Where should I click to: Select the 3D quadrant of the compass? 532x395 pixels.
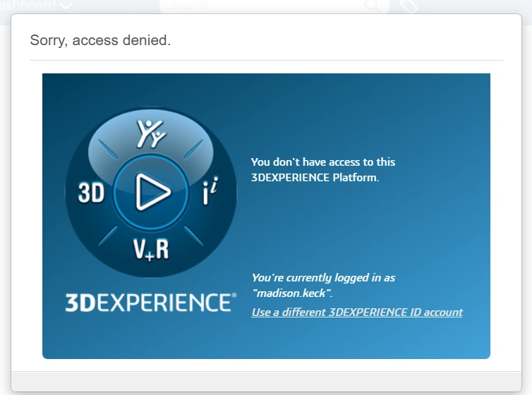pos(91,193)
